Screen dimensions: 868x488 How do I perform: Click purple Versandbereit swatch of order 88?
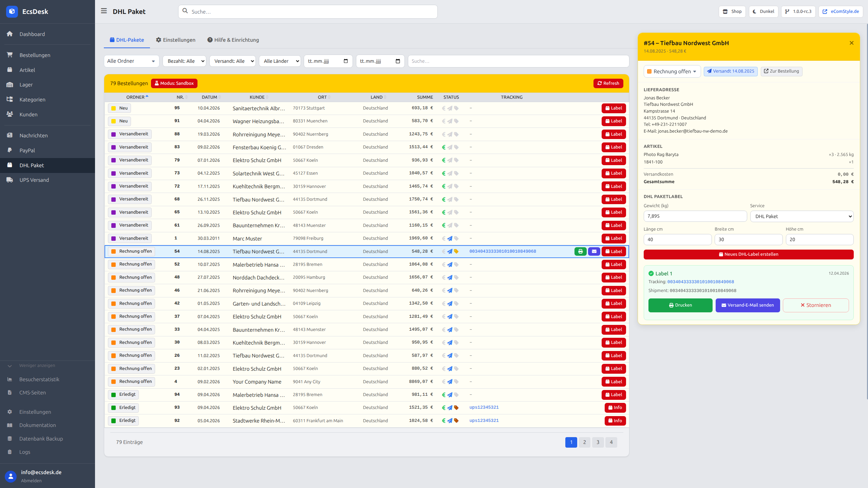pyautogui.click(x=113, y=134)
